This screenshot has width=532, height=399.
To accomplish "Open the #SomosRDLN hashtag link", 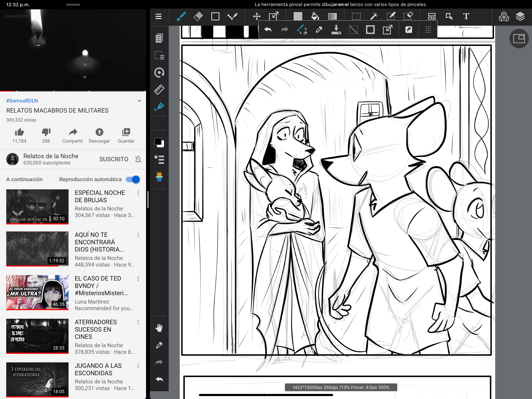I will [x=22, y=101].
